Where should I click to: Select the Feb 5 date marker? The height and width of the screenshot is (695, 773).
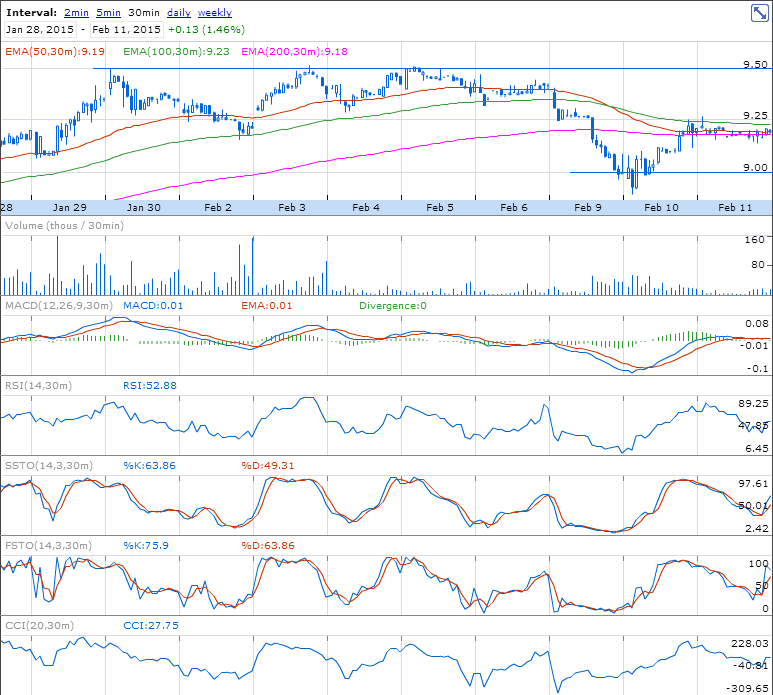[x=440, y=208]
